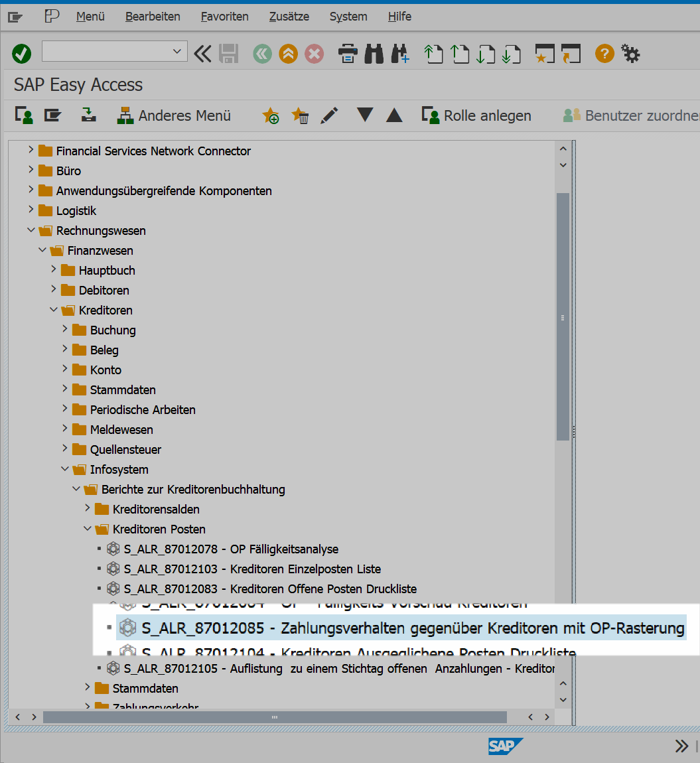Select S_ALR_87012105 Auflistung offenen Anzahlungen

(339, 669)
